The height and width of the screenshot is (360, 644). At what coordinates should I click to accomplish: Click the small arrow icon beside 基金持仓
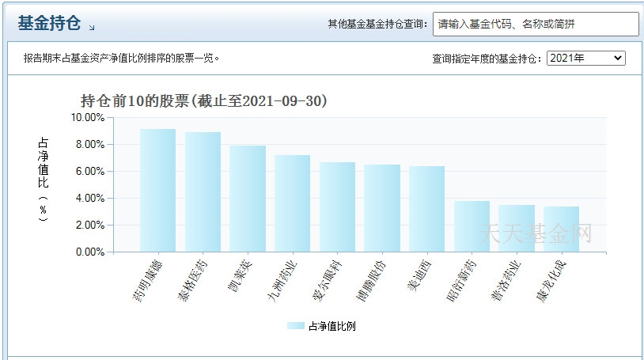tap(92, 28)
